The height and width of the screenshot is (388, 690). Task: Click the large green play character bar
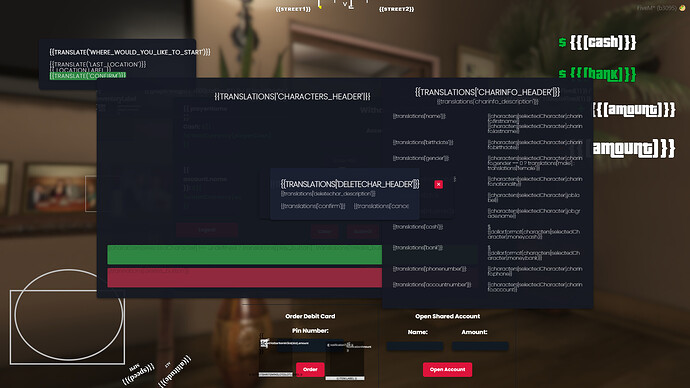coord(245,255)
